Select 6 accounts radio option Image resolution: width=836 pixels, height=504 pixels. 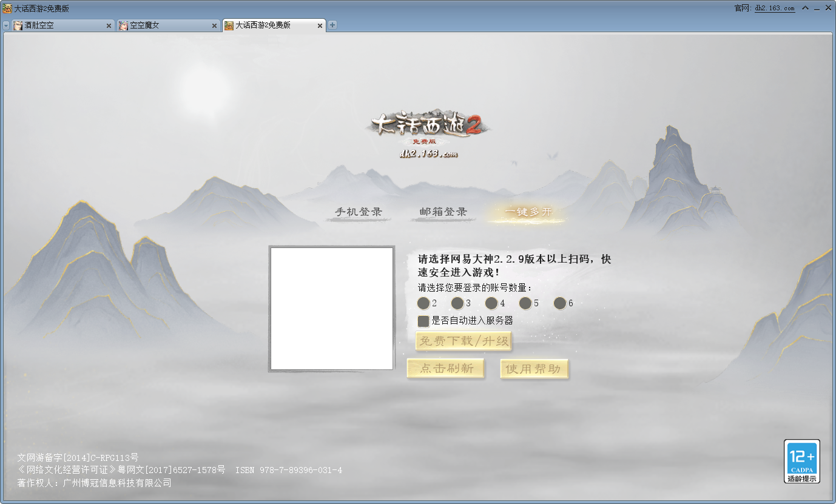(x=560, y=303)
